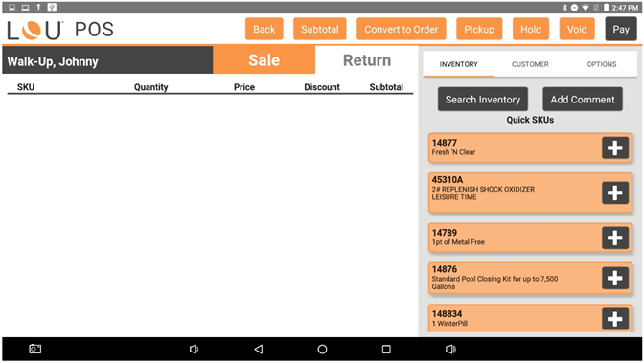This screenshot has height=363, width=644.
Task: Switch transaction mode to Return
Action: pyautogui.click(x=367, y=60)
